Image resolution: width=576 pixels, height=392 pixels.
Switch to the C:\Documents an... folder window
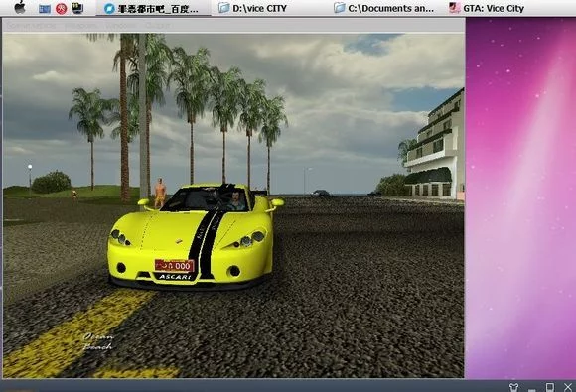(384, 8)
